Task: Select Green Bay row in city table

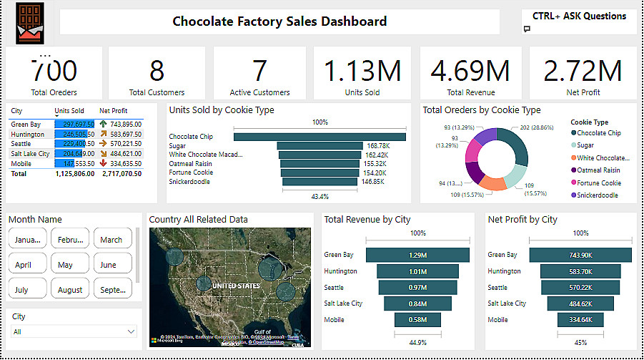Action: (x=76, y=125)
